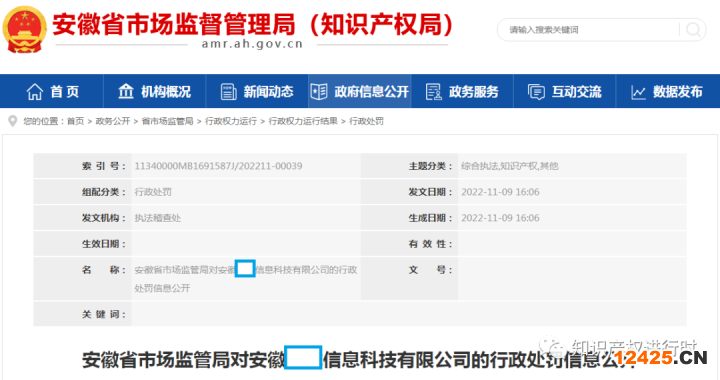Click the newspaper icon beside 新闻动态
720x380 pixels.
click(x=229, y=92)
